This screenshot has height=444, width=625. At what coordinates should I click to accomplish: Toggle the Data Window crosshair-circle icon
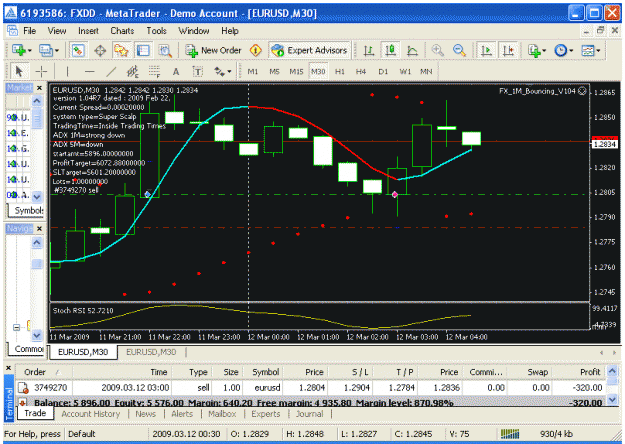100,51
